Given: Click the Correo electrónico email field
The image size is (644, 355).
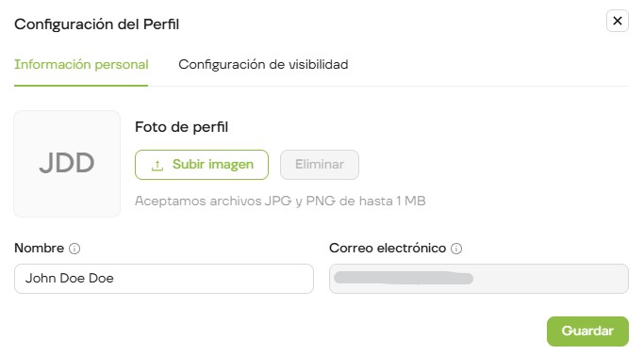Looking at the screenshot, I should 479,279.
